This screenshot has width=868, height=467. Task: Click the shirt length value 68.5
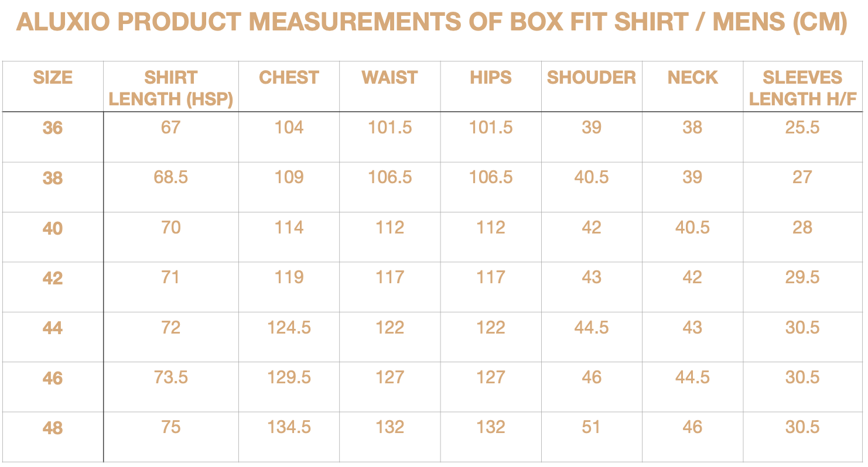click(171, 177)
